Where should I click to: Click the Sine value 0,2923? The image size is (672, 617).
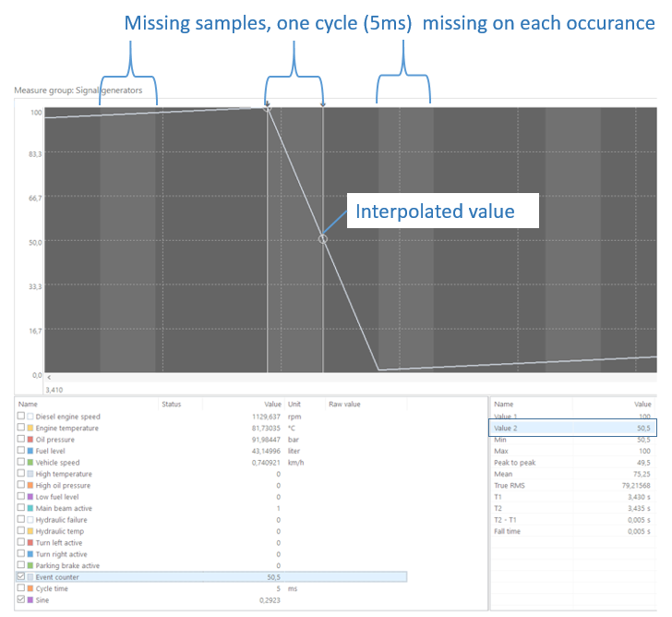coord(270,599)
